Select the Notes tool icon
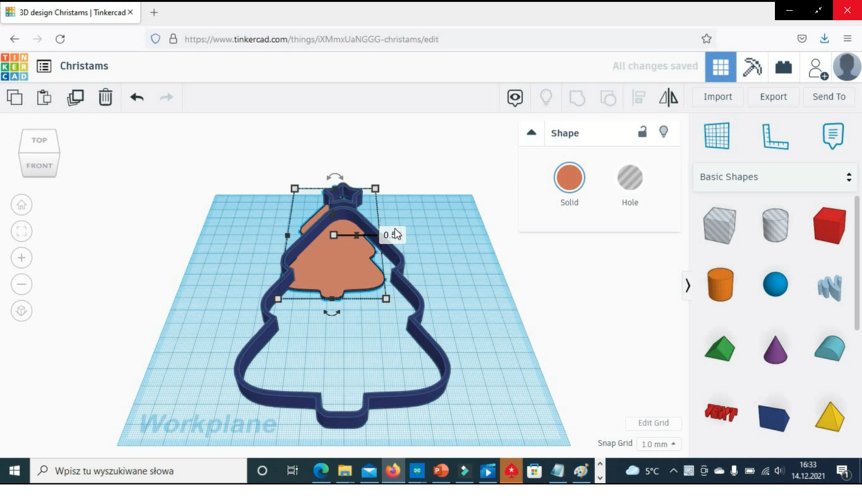This screenshot has width=862, height=504. (833, 136)
